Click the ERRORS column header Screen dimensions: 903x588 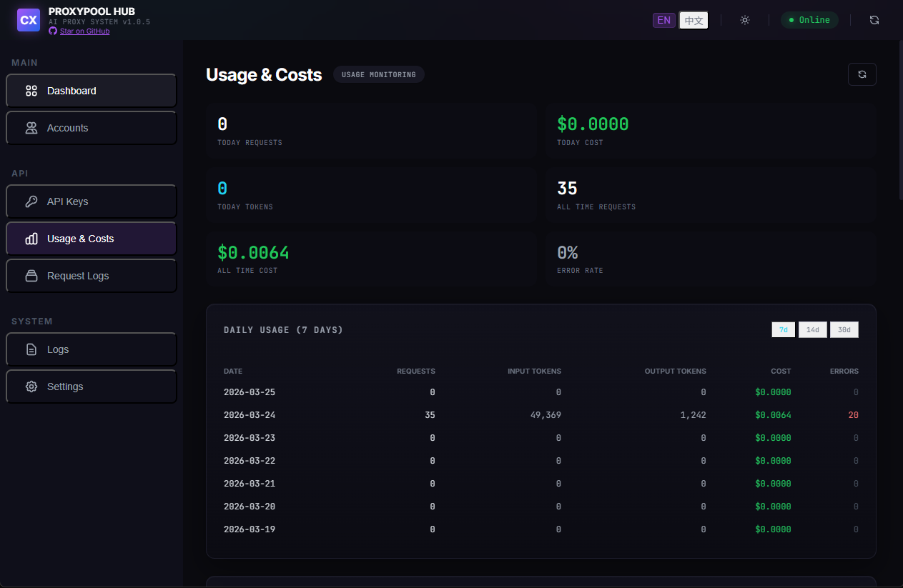pyautogui.click(x=844, y=372)
